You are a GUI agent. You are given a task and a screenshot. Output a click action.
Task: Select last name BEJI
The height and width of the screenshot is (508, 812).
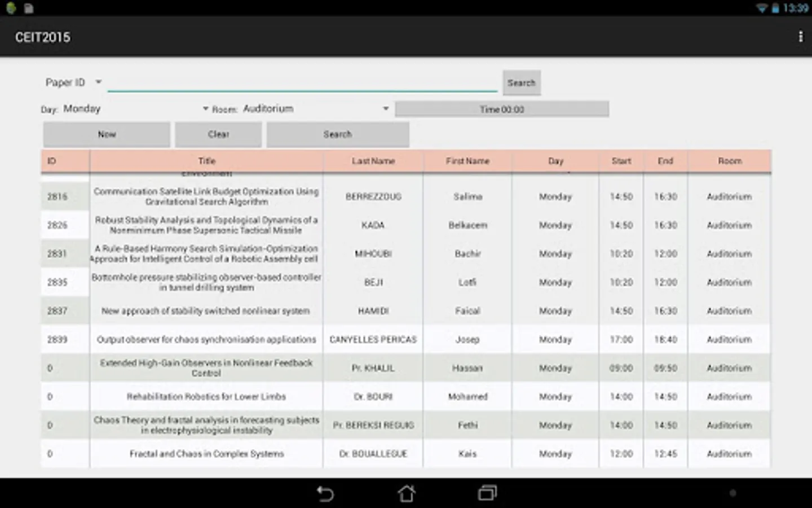(x=373, y=282)
